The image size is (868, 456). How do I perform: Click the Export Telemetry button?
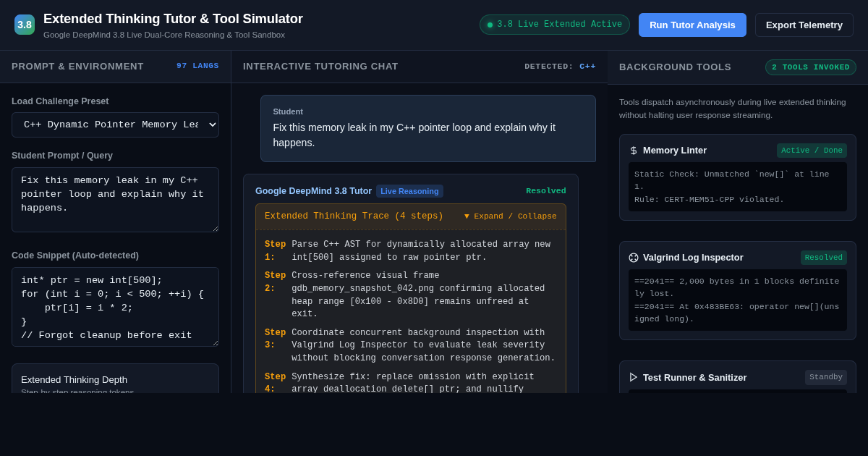(804, 25)
